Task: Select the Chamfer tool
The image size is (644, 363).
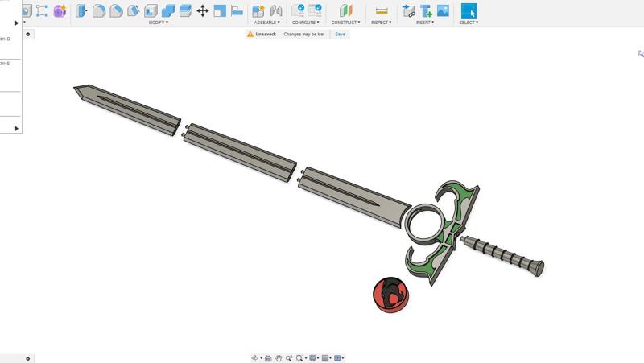Action: [116, 11]
